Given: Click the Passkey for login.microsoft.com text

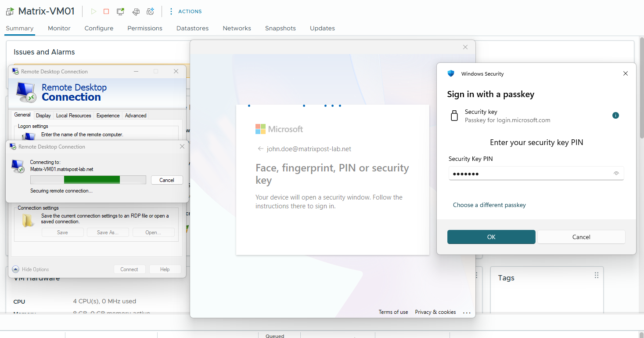Looking at the screenshot, I should (x=507, y=120).
